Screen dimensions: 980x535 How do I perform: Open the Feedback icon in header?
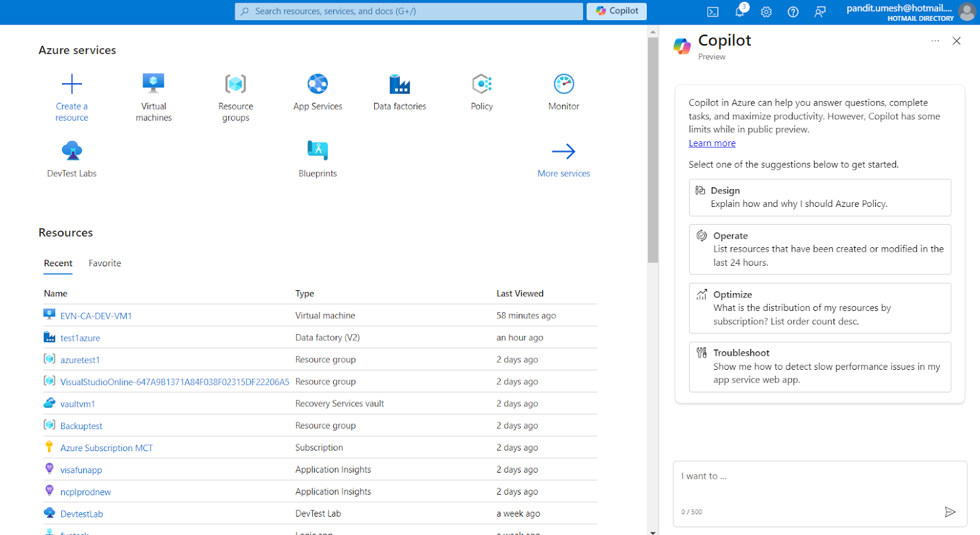[820, 12]
